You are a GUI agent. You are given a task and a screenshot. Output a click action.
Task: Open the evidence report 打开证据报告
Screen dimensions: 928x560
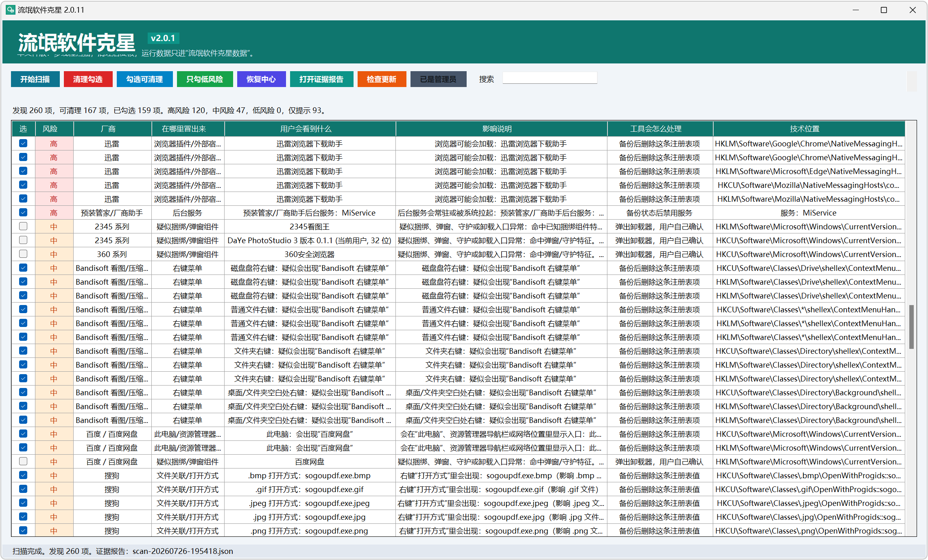[x=321, y=79]
